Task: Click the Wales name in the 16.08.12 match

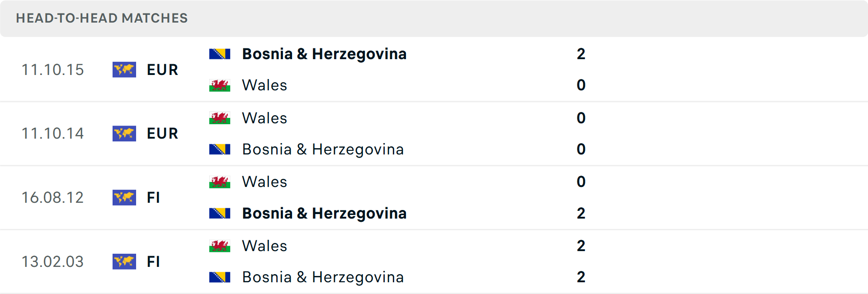Action: coord(264,182)
